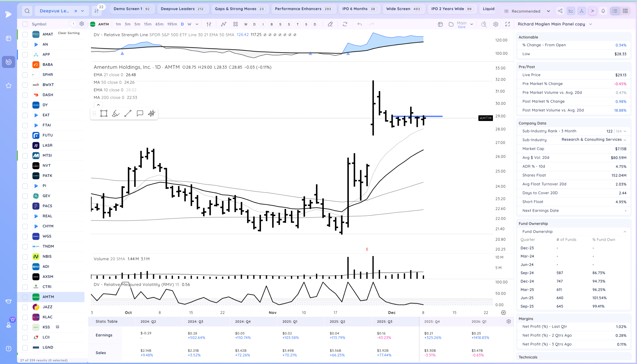
Task: Click the comment annotation tool
Action: [140, 114]
